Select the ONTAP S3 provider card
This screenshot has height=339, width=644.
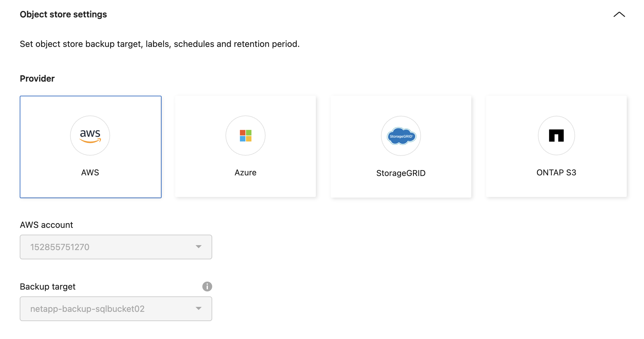(x=556, y=147)
